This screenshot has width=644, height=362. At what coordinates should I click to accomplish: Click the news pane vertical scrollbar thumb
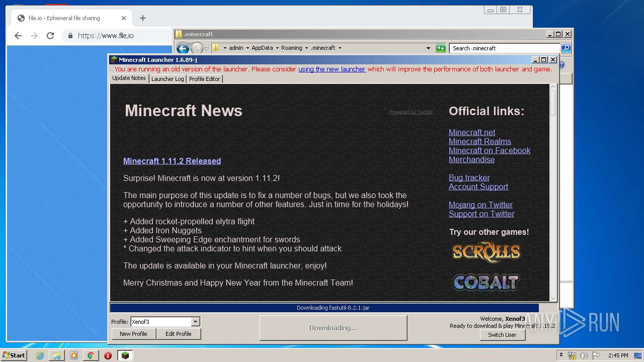[553, 103]
